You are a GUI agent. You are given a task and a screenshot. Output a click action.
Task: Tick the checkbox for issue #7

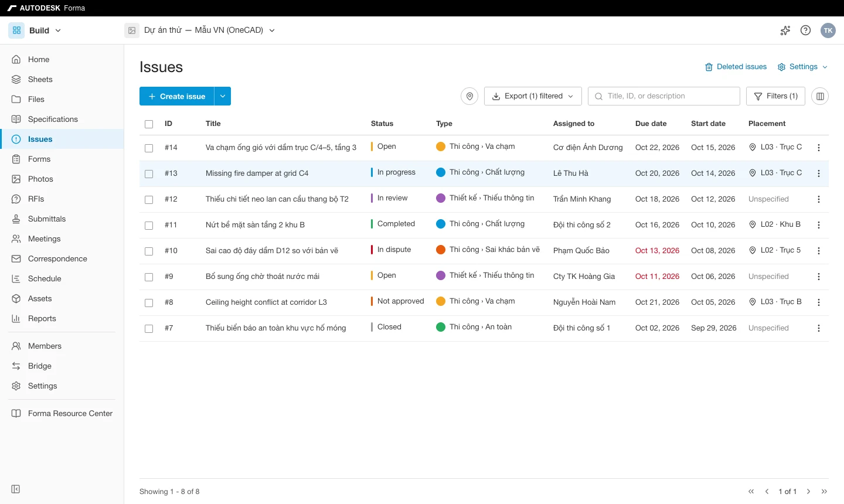pyautogui.click(x=149, y=329)
